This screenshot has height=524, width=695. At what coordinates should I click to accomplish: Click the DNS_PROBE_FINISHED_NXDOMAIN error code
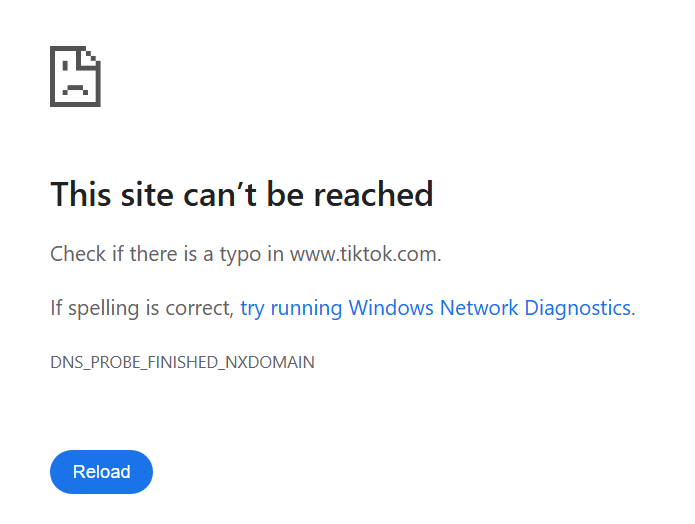coord(182,363)
